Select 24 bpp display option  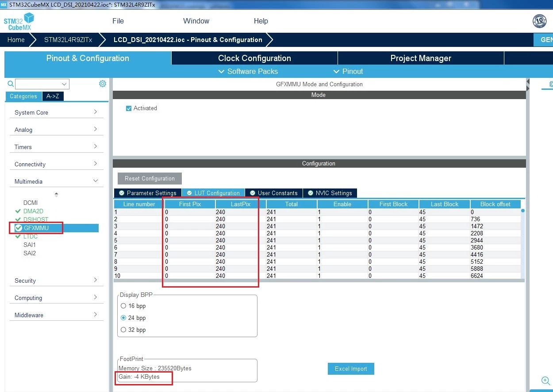tap(123, 318)
